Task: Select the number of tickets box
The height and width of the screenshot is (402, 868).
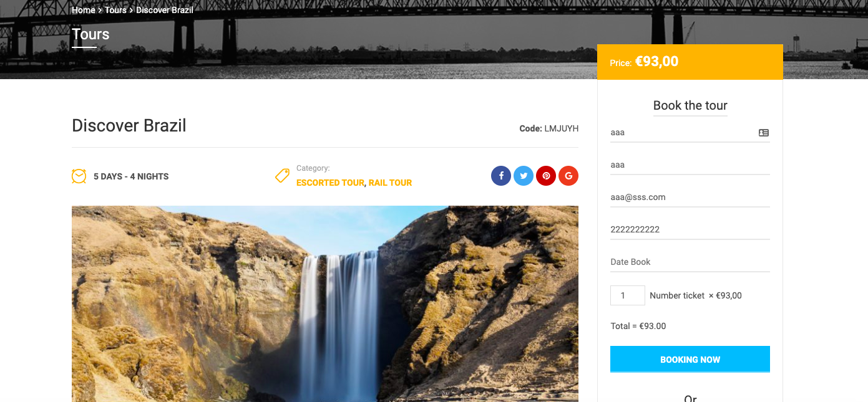Action: click(628, 295)
